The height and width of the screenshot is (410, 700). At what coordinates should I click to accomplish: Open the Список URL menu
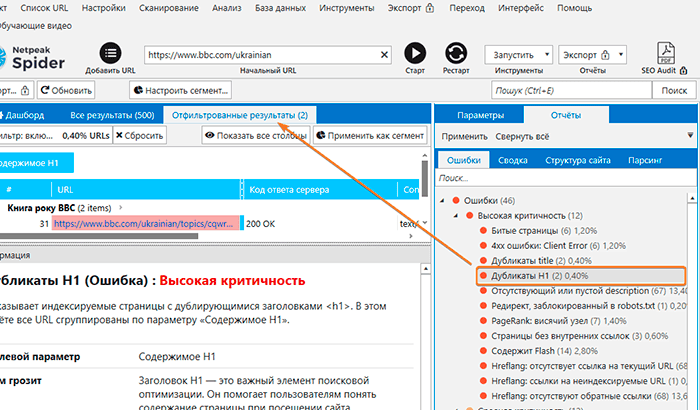(44, 8)
